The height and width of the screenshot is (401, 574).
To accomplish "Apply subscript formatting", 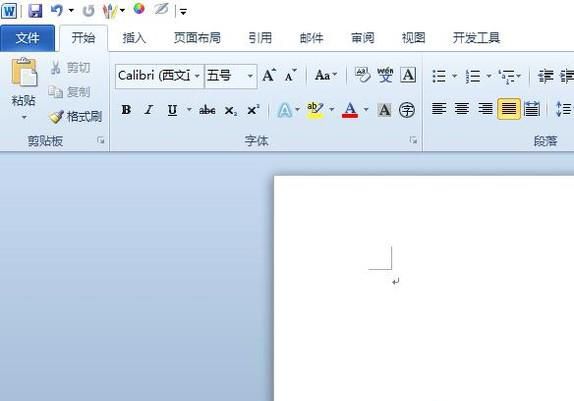I will coord(231,110).
